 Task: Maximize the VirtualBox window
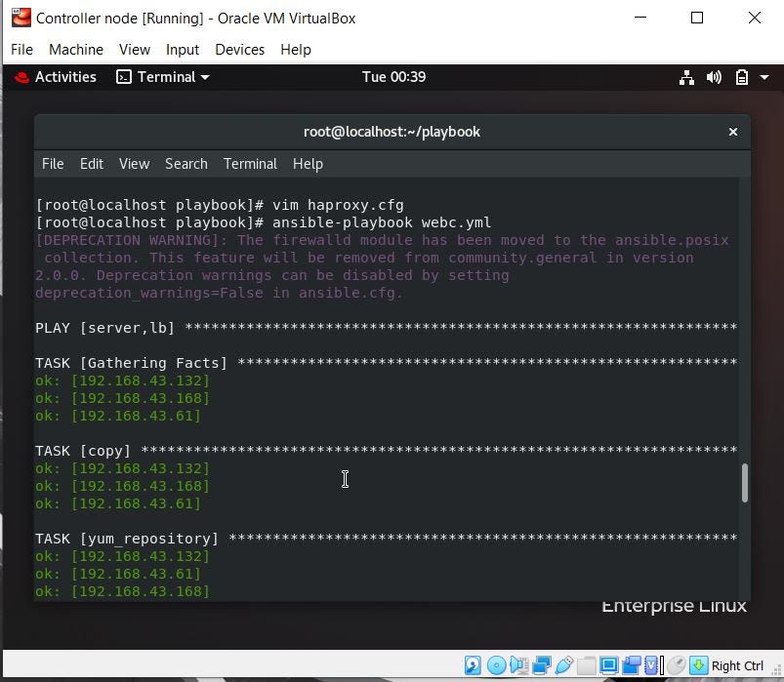tap(697, 18)
